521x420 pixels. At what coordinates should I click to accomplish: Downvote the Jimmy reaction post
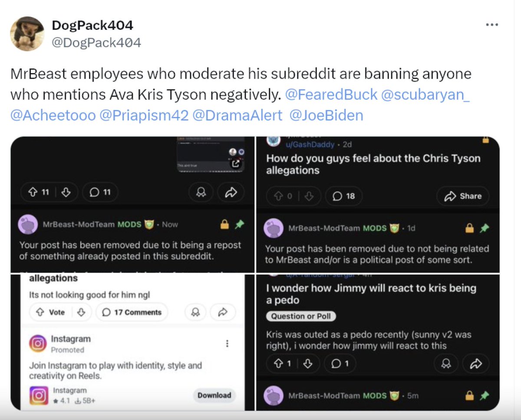click(x=307, y=364)
